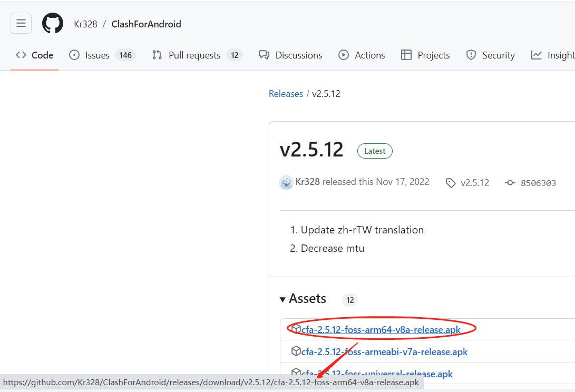Image resolution: width=575 pixels, height=392 pixels.
Task: Open the Security tab
Action: coord(490,55)
